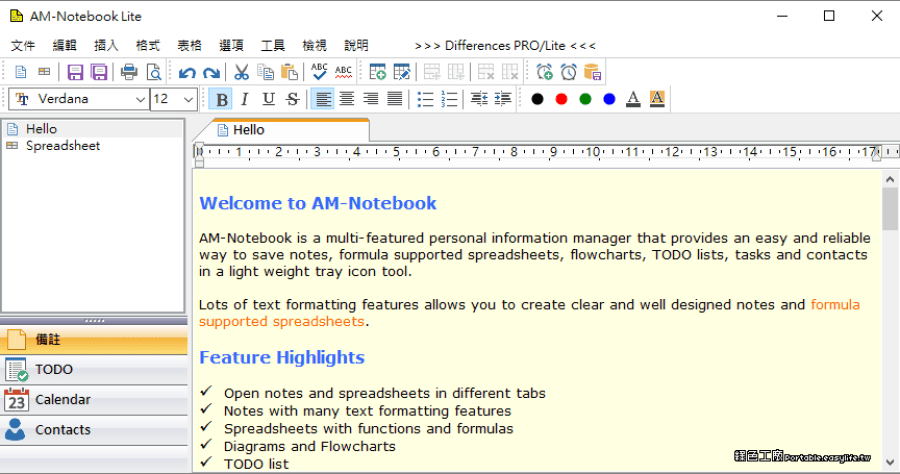Click the Welcome to AM-Notebook heading
This screenshot has height=474, width=900.
pyautogui.click(x=318, y=203)
